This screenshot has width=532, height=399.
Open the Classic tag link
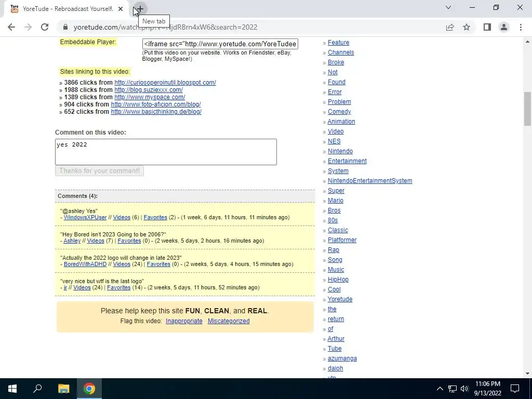[338, 230]
